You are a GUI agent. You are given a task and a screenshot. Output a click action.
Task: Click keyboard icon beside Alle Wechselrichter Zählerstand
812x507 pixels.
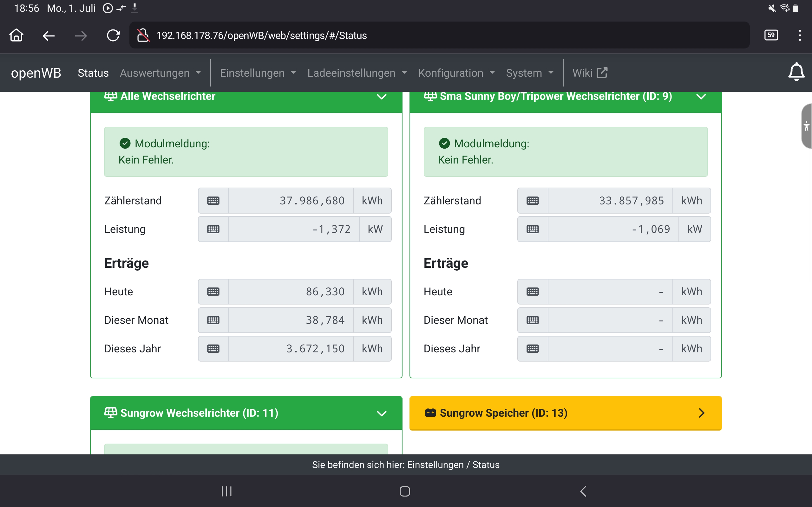(213, 201)
